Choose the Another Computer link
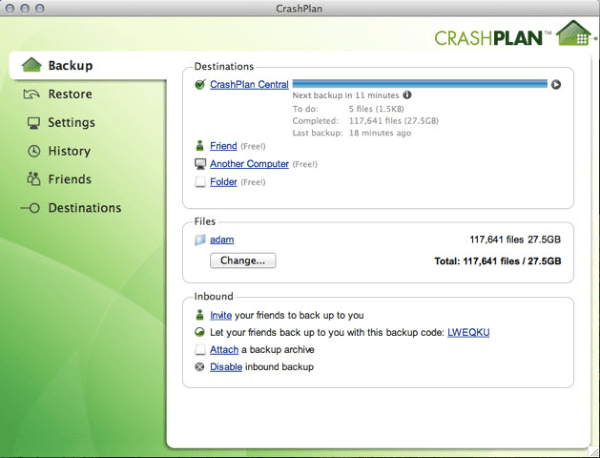Screen dimensions: 600x458 249,164
